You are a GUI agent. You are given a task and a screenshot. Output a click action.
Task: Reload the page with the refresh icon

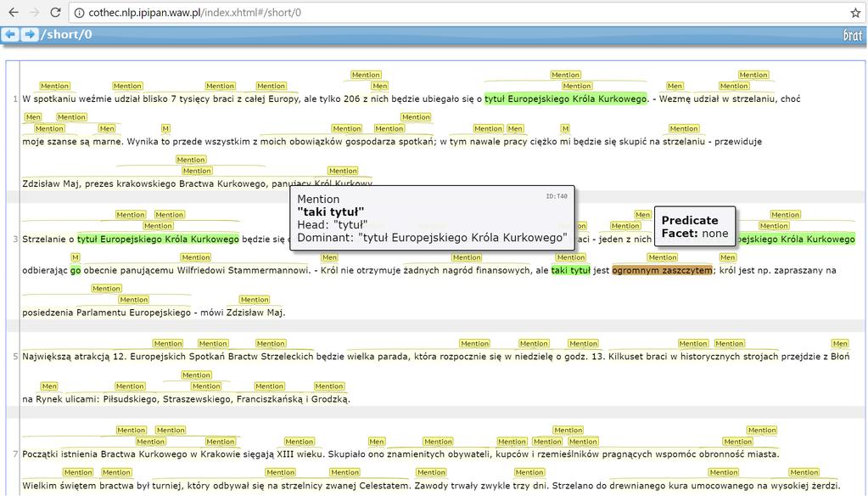point(55,12)
